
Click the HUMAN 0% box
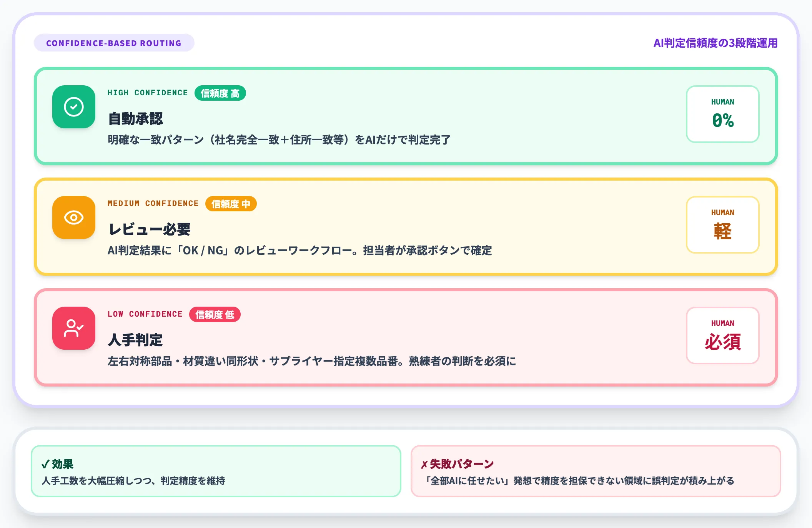(722, 114)
